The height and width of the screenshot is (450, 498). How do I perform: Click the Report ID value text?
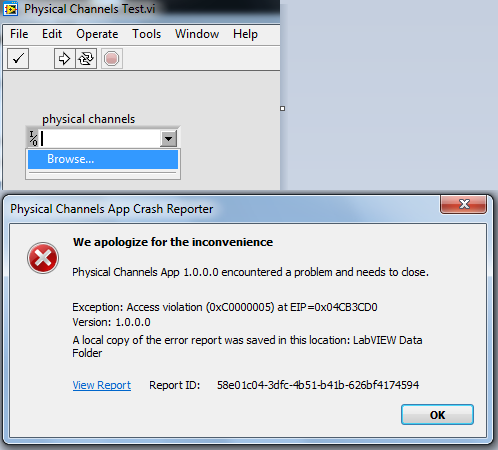tap(318, 385)
